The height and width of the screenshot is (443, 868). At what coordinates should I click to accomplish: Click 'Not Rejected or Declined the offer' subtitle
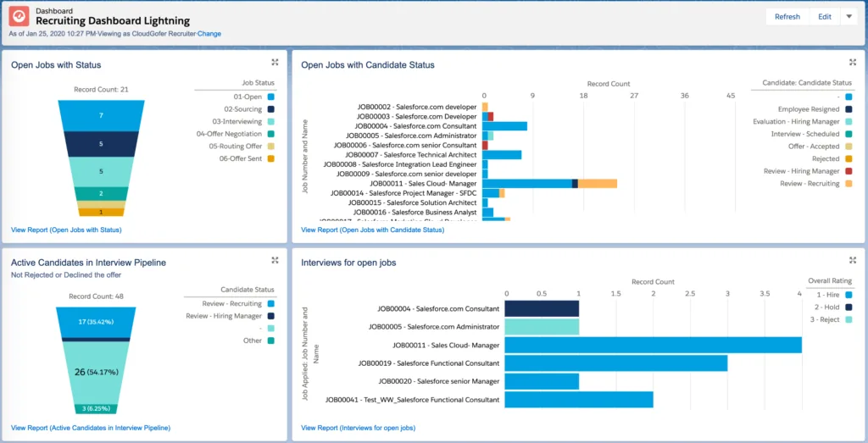click(x=66, y=274)
